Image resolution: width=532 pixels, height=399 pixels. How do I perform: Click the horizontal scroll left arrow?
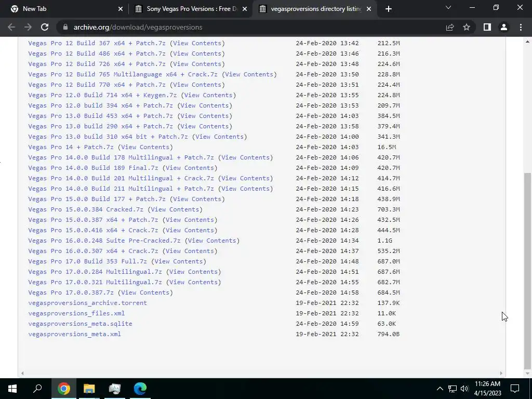22,373
